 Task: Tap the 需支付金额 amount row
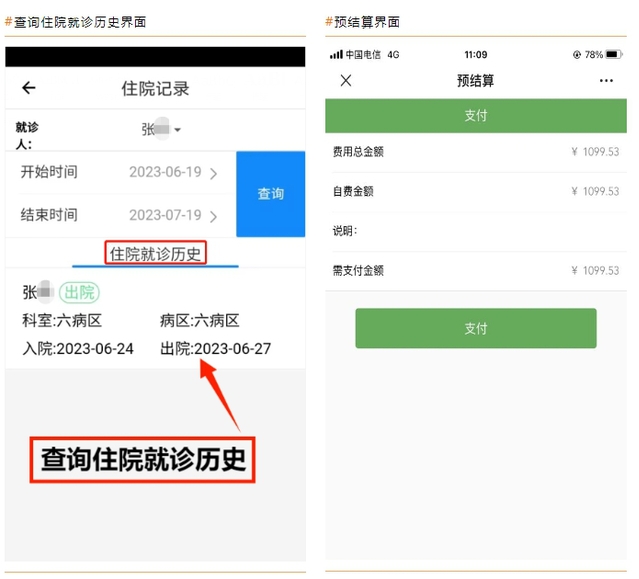475,270
